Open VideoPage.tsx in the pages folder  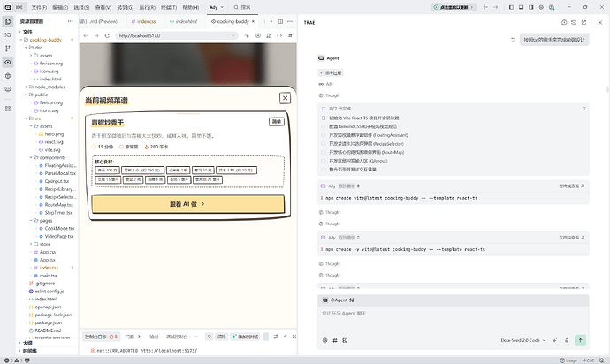click(x=56, y=236)
